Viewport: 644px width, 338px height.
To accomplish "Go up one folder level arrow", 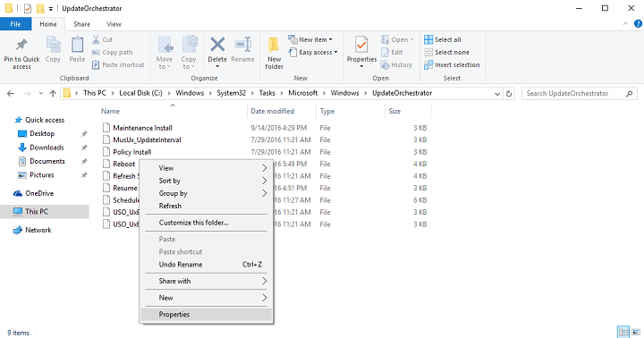I will click(x=53, y=93).
